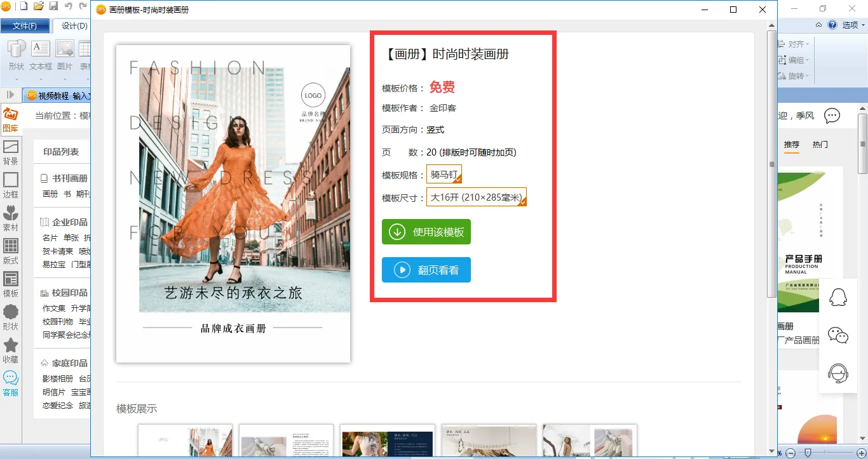Open the third template page thumbnail under 模板展示
This screenshot has width=868, height=459.
[x=388, y=441]
